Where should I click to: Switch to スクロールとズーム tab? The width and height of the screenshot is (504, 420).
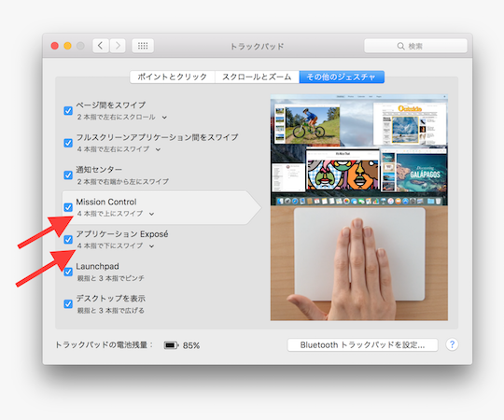pyautogui.click(x=257, y=77)
